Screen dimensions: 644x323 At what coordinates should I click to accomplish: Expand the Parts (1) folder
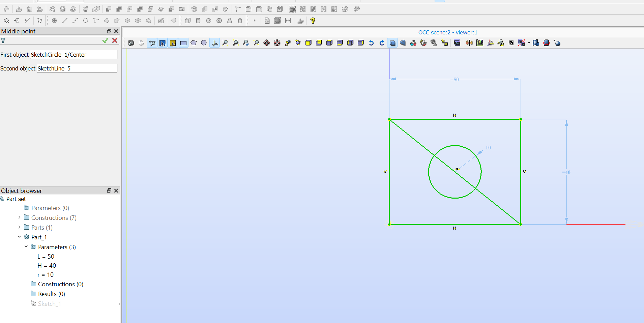19,227
